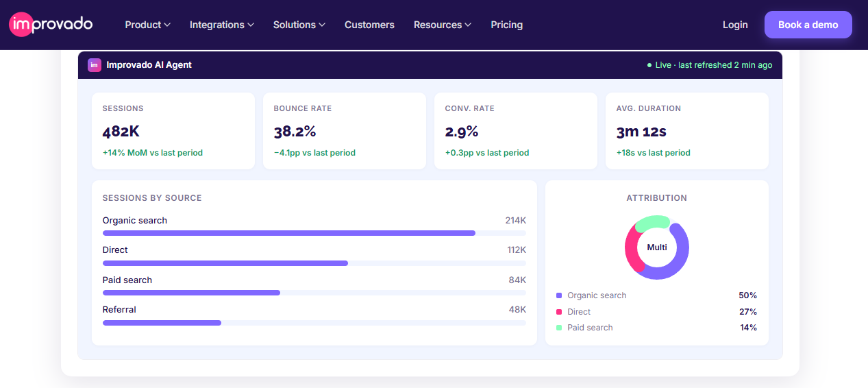Click the '+0.3pp vs last period' text
The width and height of the screenshot is (868, 388).
487,153
